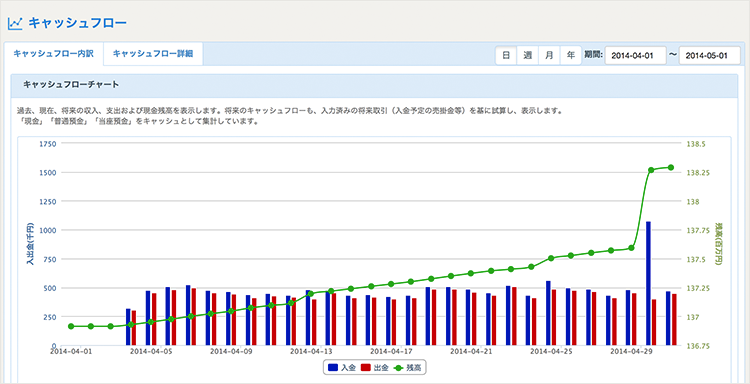
Task: Select the 日 period button
Action: [506, 55]
